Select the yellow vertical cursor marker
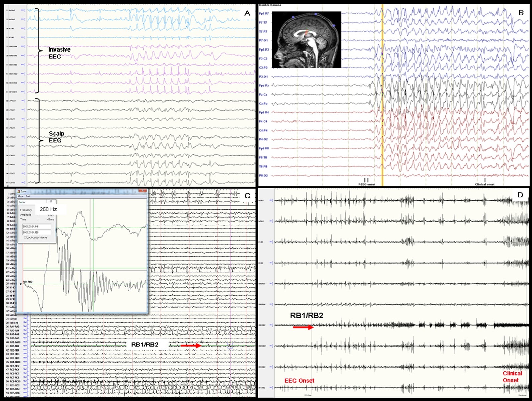This screenshot has height=401, width=532. pyautogui.click(x=382, y=100)
